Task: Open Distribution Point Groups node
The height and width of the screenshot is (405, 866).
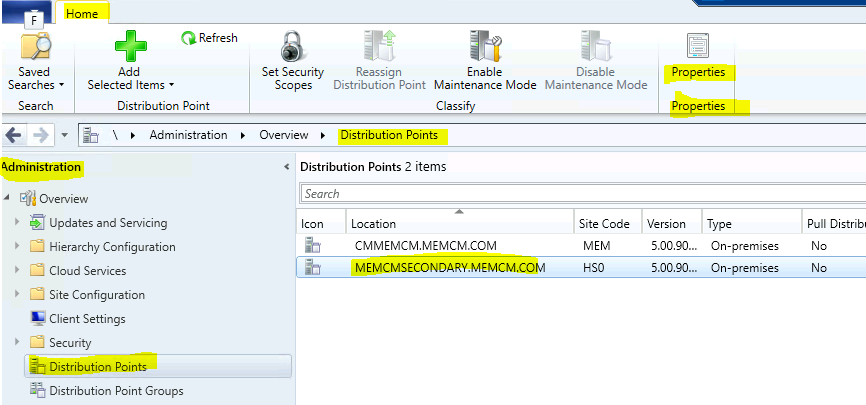Action: click(116, 391)
